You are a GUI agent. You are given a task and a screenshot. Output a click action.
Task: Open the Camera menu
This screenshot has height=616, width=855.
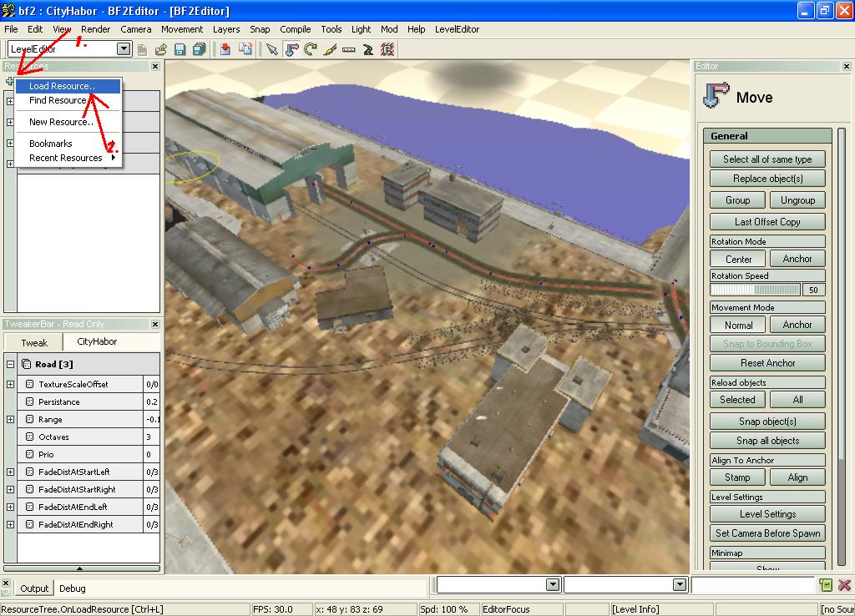[x=136, y=29]
